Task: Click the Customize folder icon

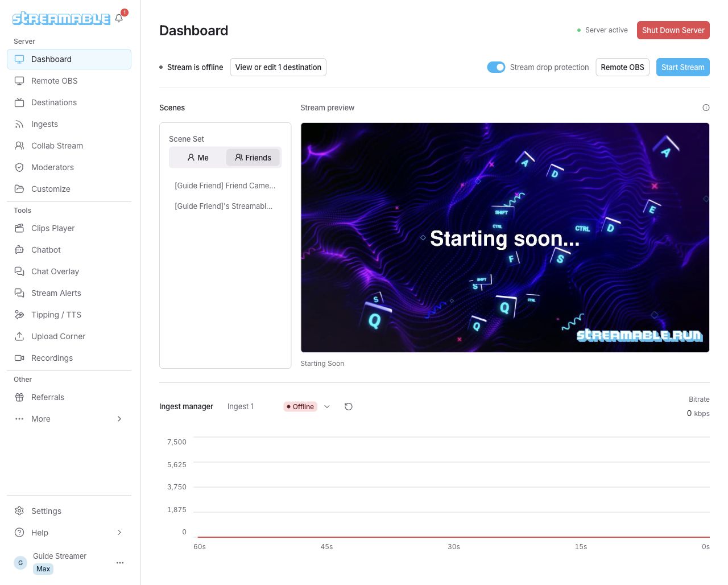Action: pyautogui.click(x=19, y=189)
